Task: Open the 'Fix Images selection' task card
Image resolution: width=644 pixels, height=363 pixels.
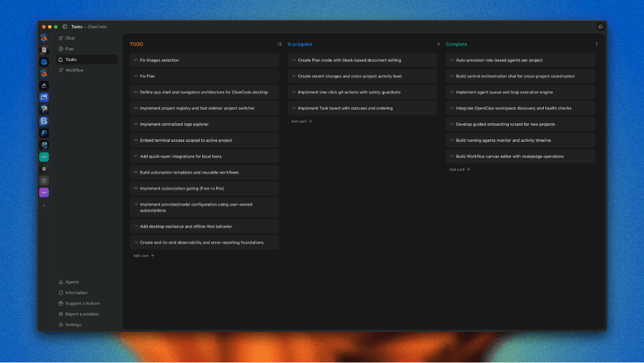Action: pyautogui.click(x=204, y=60)
